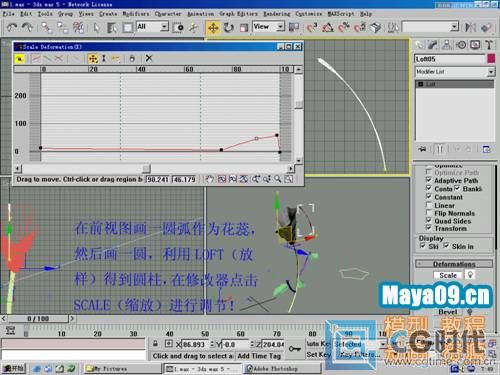Toggle the Constant checkbox
500x375 pixels.
pos(428,196)
